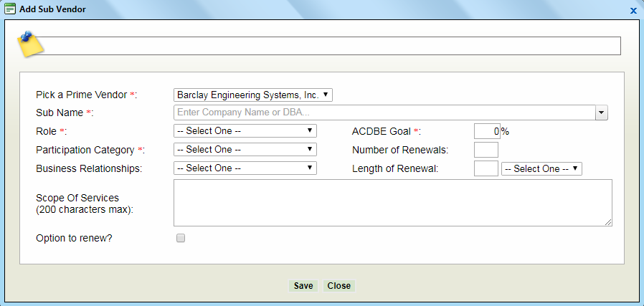Click the pinned sticky note icon
644x306 pixels.
[30, 44]
